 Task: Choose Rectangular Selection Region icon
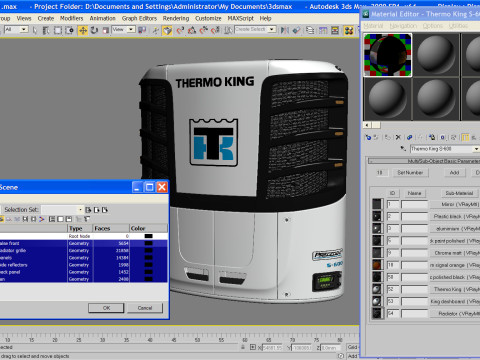[58, 31]
